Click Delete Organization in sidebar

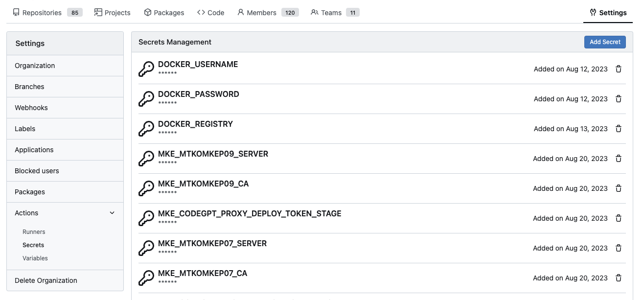click(46, 280)
